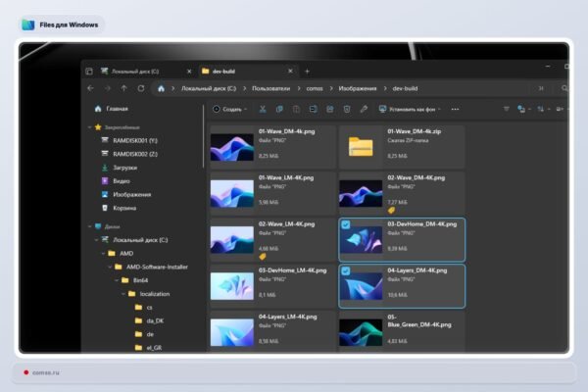588x392 pixels.
Task: Click the Установить как фон button
Action: pos(407,109)
